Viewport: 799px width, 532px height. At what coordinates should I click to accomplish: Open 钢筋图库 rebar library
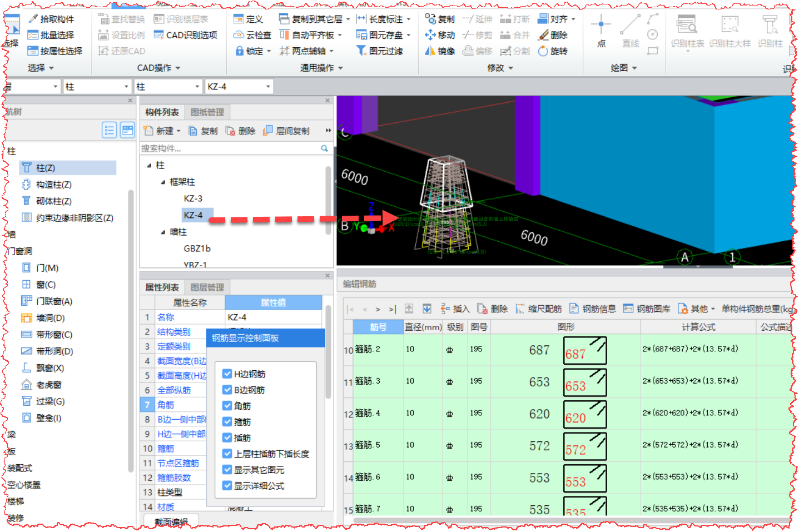647,309
